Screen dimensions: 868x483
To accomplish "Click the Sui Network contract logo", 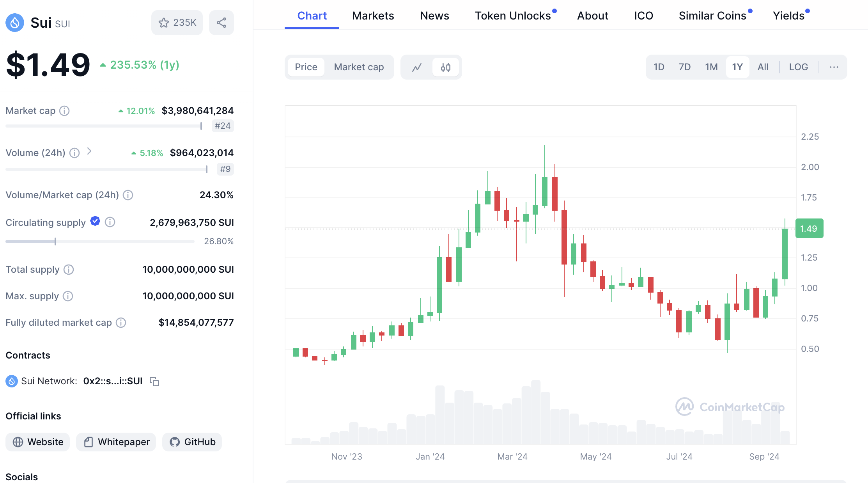I will [x=12, y=381].
